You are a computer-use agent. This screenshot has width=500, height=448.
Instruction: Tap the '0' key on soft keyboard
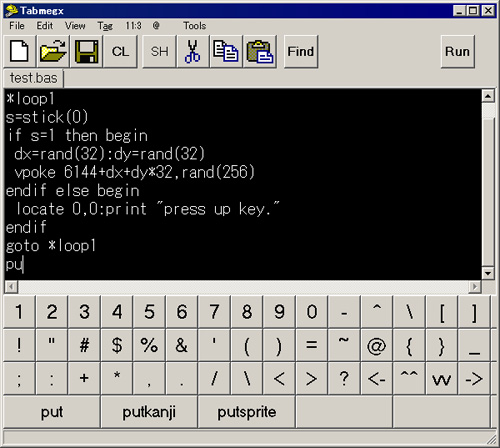(x=312, y=312)
